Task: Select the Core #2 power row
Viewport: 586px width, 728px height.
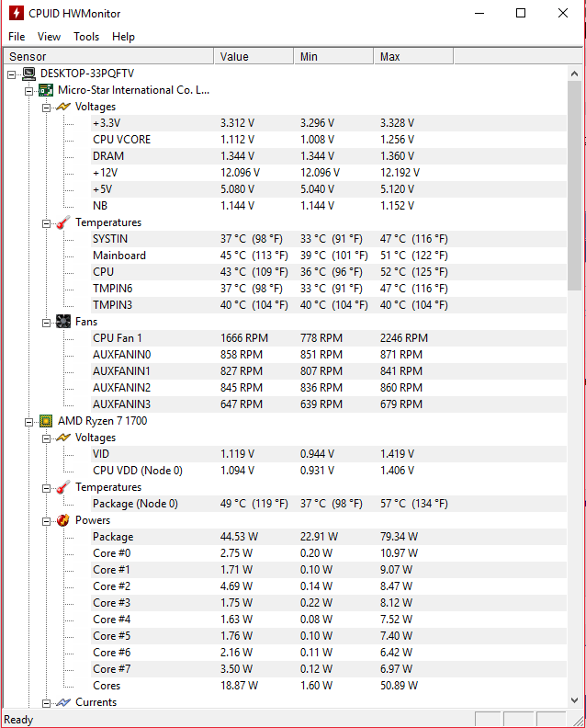Action: (329, 586)
